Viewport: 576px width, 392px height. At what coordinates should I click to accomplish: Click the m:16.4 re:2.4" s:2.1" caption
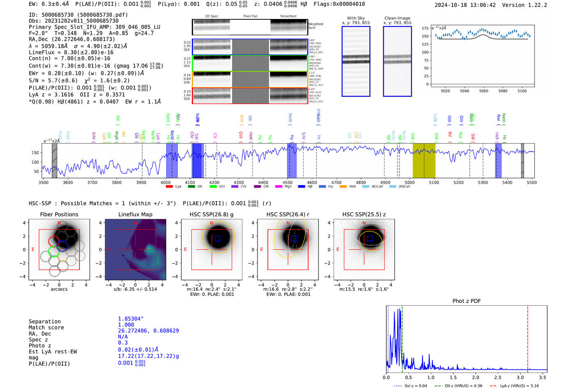pos(211,289)
